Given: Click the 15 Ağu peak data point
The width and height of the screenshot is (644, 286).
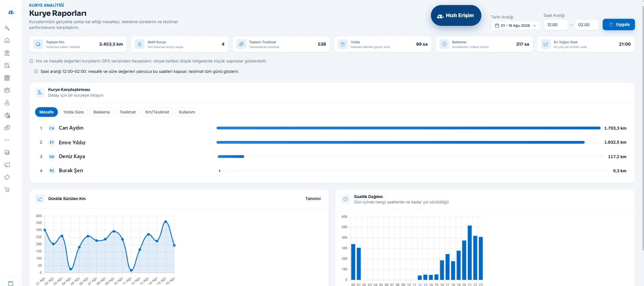Looking at the screenshot, I should point(165,222).
